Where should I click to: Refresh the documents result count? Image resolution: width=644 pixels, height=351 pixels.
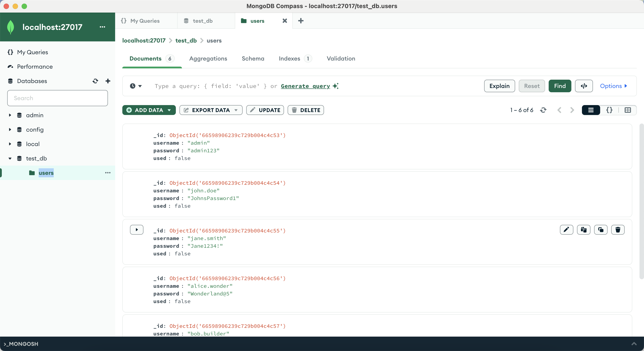coord(543,110)
